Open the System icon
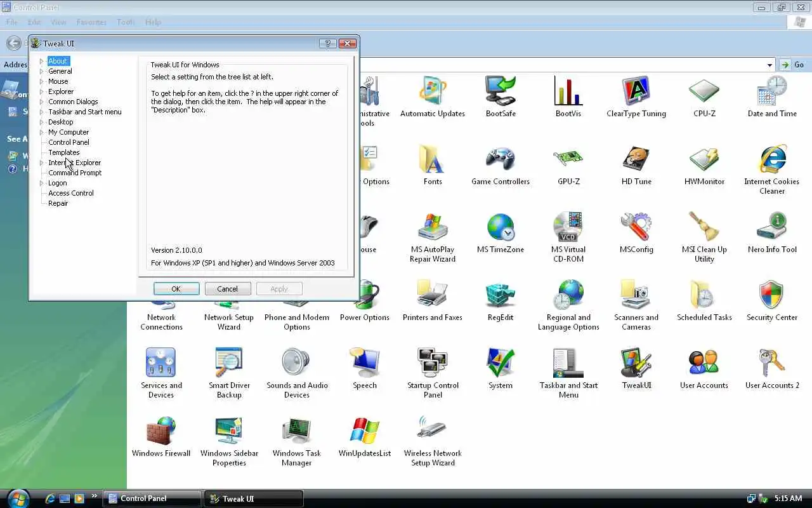 (x=501, y=363)
